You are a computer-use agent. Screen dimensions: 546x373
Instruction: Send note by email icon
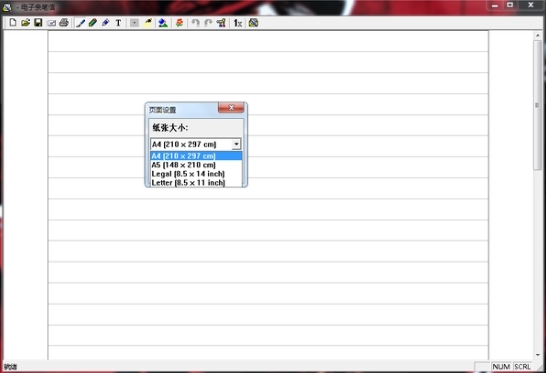pos(51,23)
